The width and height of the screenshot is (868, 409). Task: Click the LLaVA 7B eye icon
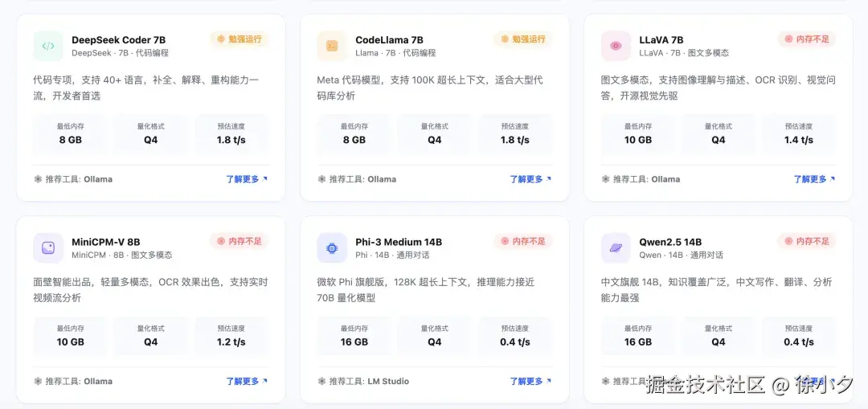click(x=616, y=46)
